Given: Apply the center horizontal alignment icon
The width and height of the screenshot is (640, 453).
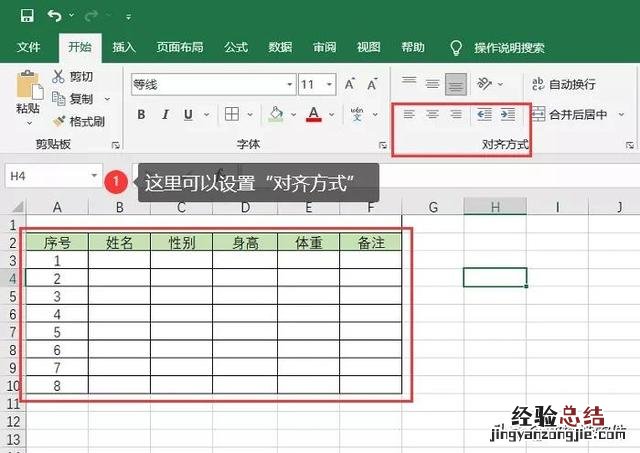Looking at the screenshot, I should pos(432,114).
